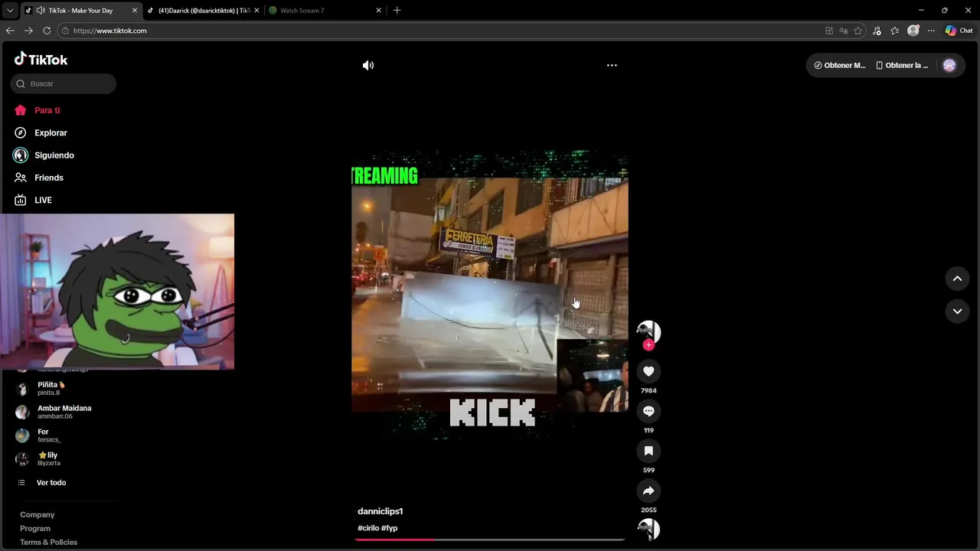
Task: Go back in browser history
Action: pos(10,31)
